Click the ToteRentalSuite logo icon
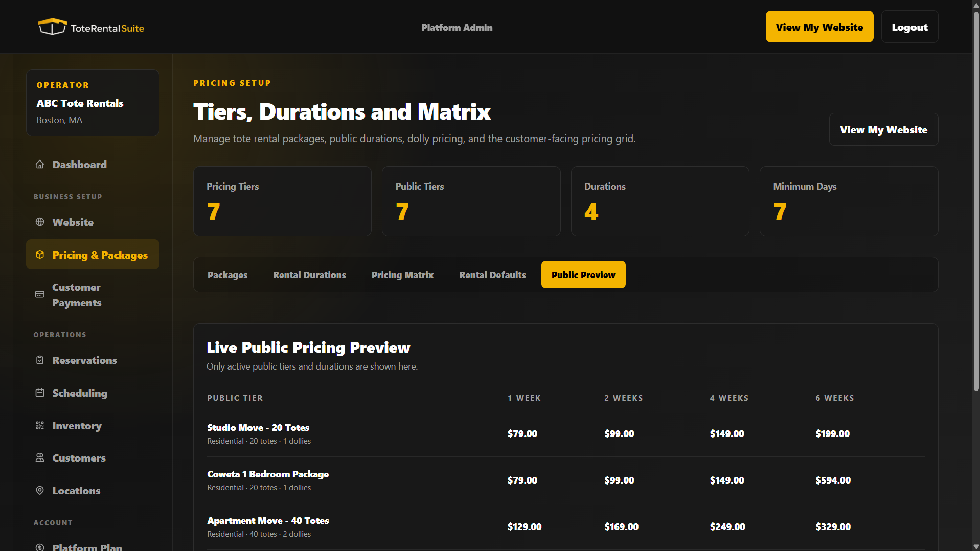 click(52, 27)
